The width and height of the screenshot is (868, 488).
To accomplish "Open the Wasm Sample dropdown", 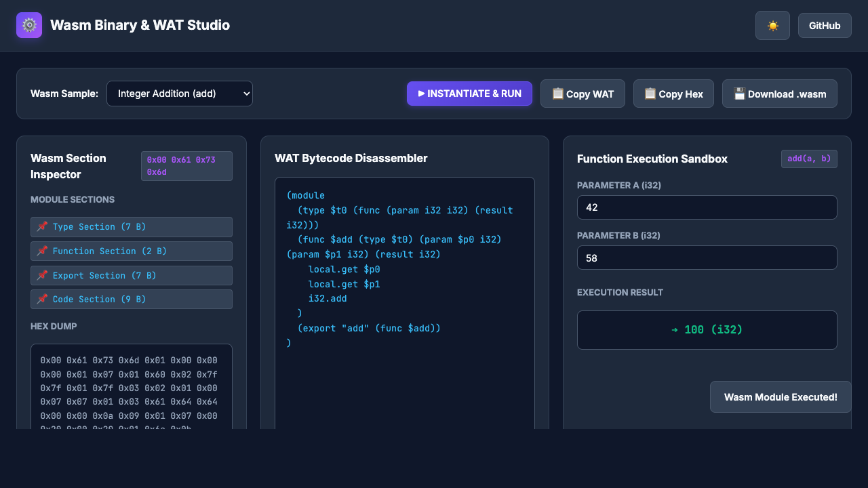I will [x=180, y=94].
